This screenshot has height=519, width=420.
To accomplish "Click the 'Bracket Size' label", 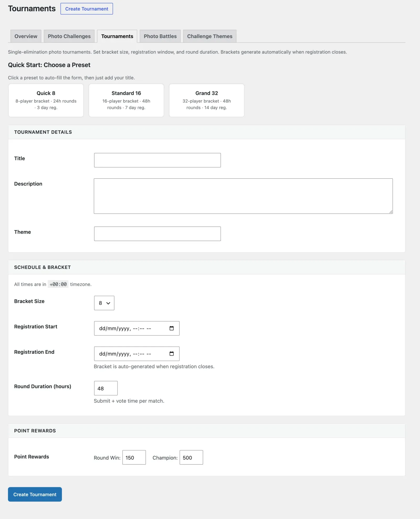I will pyautogui.click(x=29, y=301).
